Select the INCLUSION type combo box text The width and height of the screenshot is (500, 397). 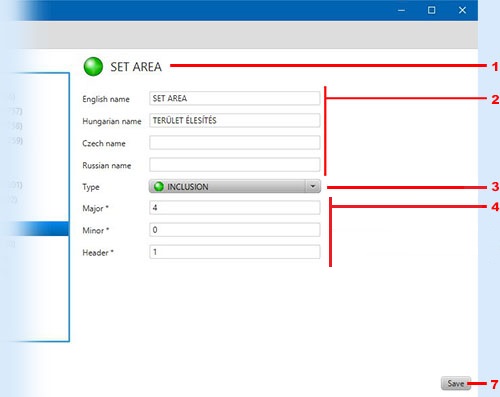pos(188,187)
